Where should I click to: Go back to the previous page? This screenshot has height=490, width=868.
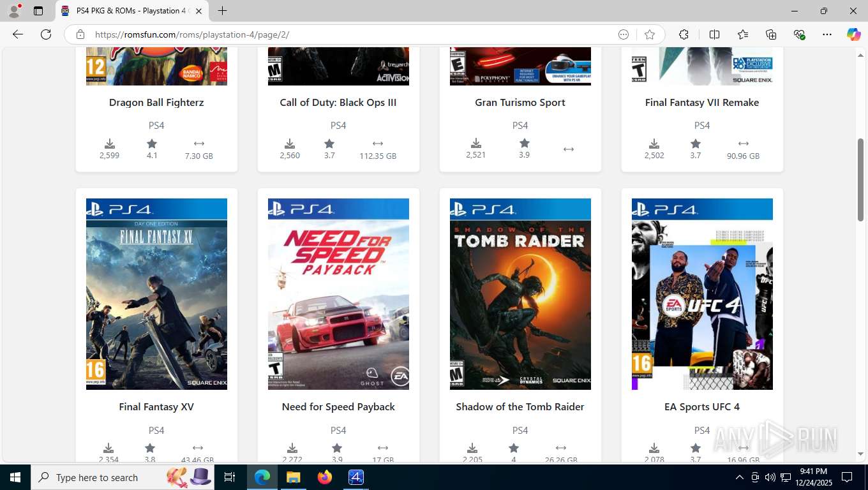(18, 34)
